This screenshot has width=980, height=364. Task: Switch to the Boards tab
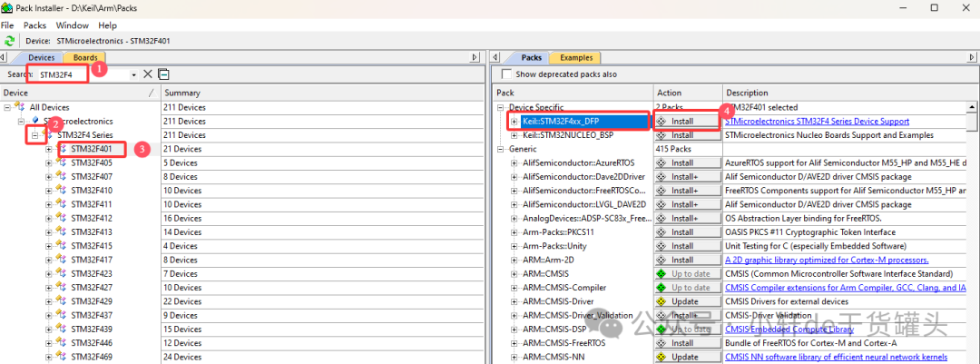84,57
